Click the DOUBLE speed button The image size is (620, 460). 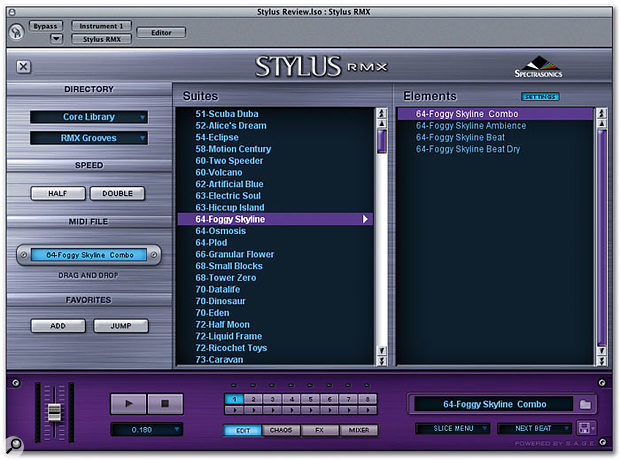click(x=117, y=193)
